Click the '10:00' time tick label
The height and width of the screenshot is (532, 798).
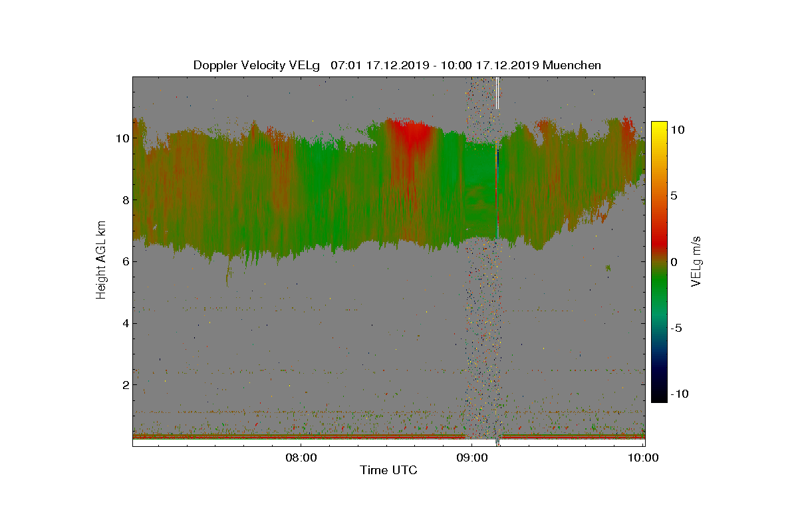point(644,458)
